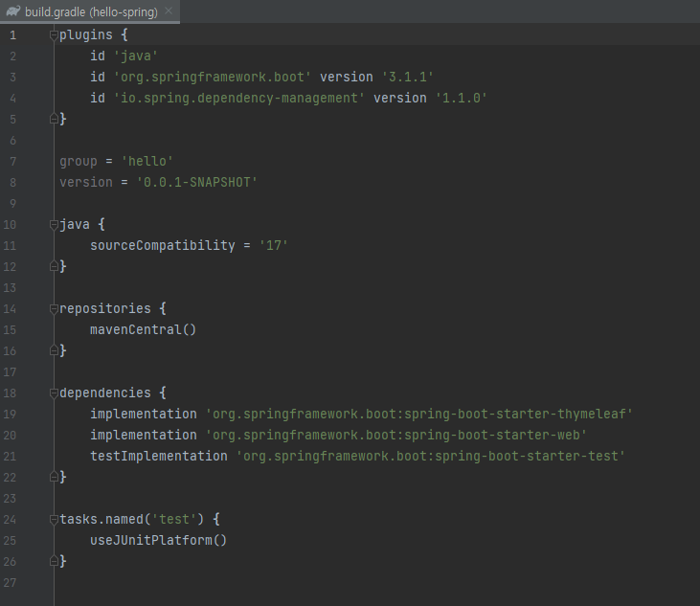Click the spring-boot-starter-test dependency string
The height and width of the screenshot is (606, 700).
coord(431,456)
